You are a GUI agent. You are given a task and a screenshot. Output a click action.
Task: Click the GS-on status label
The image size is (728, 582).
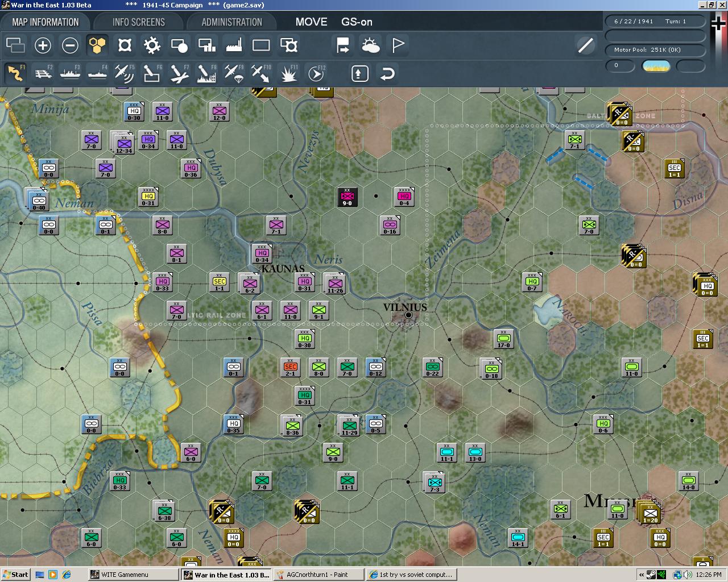click(x=357, y=22)
